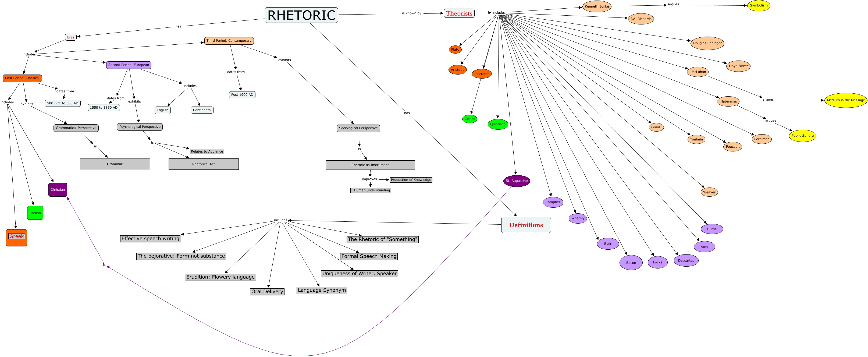Click the I.A. Richards oval
868x357 pixels.
pyautogui.click(x=641, y=19)
